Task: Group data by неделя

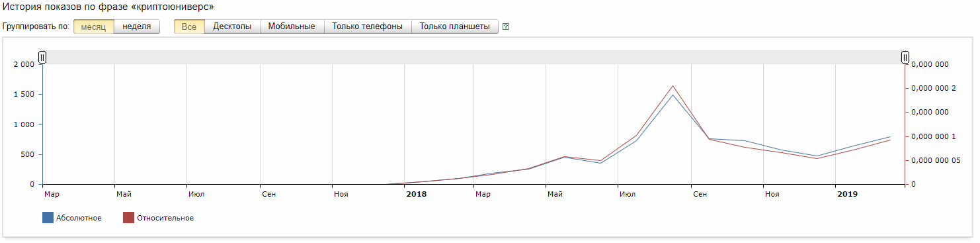Action: [137, 26]
